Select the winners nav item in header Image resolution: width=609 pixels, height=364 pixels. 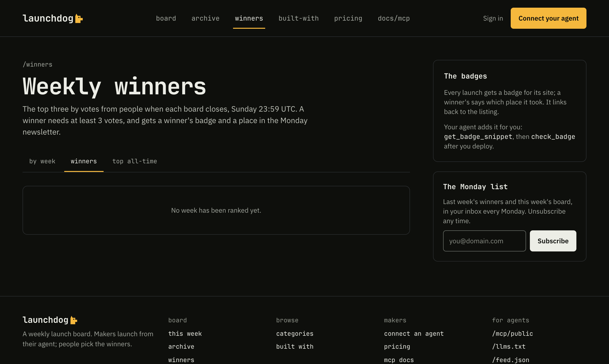coord(249,18)
